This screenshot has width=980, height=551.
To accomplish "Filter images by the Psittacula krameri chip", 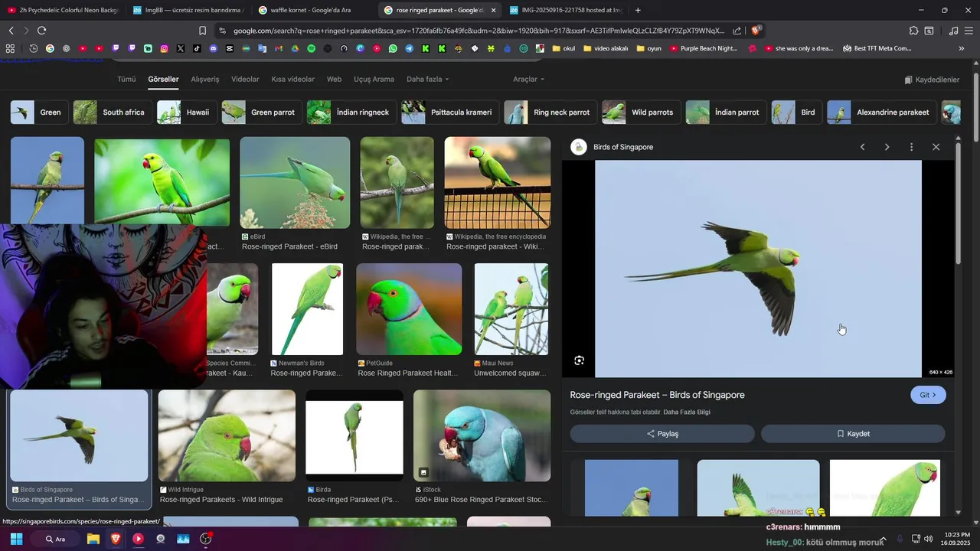I will pos(450,112).
